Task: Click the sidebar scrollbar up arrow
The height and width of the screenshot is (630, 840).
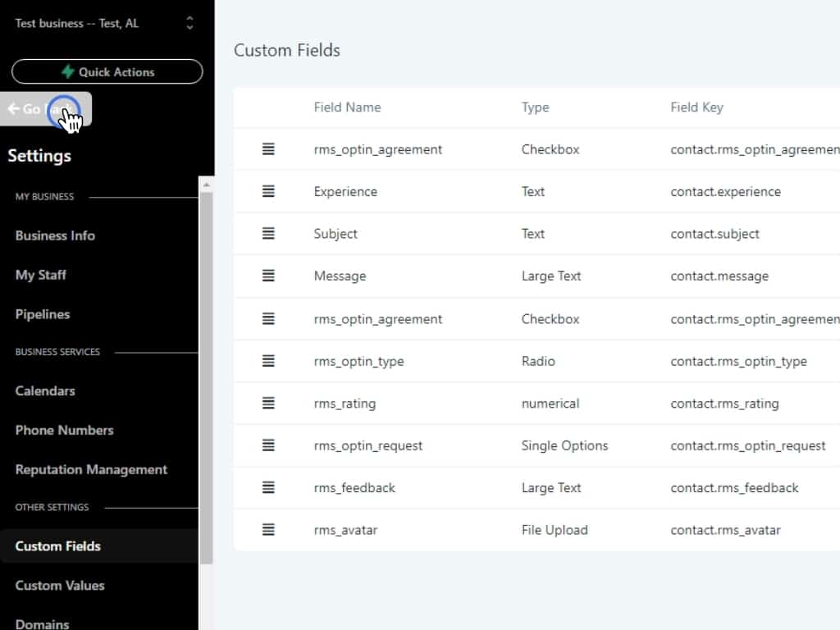Action: (206, 185)
